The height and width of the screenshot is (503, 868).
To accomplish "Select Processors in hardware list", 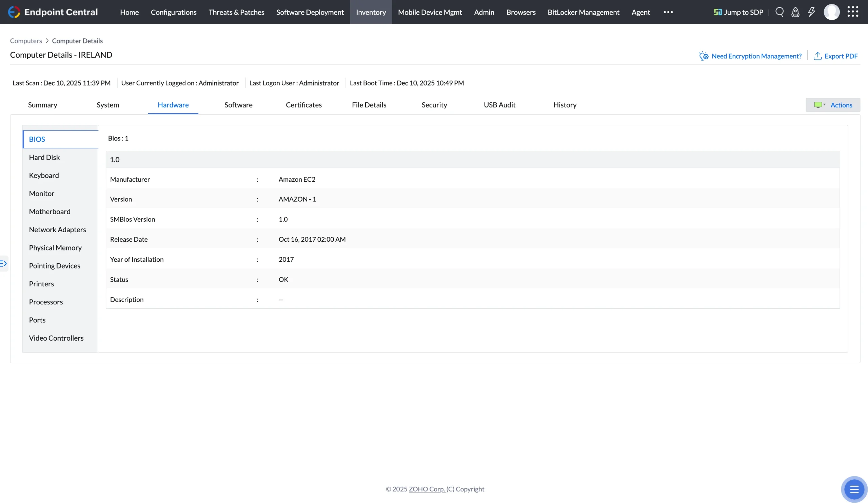I will click(60, 302).
